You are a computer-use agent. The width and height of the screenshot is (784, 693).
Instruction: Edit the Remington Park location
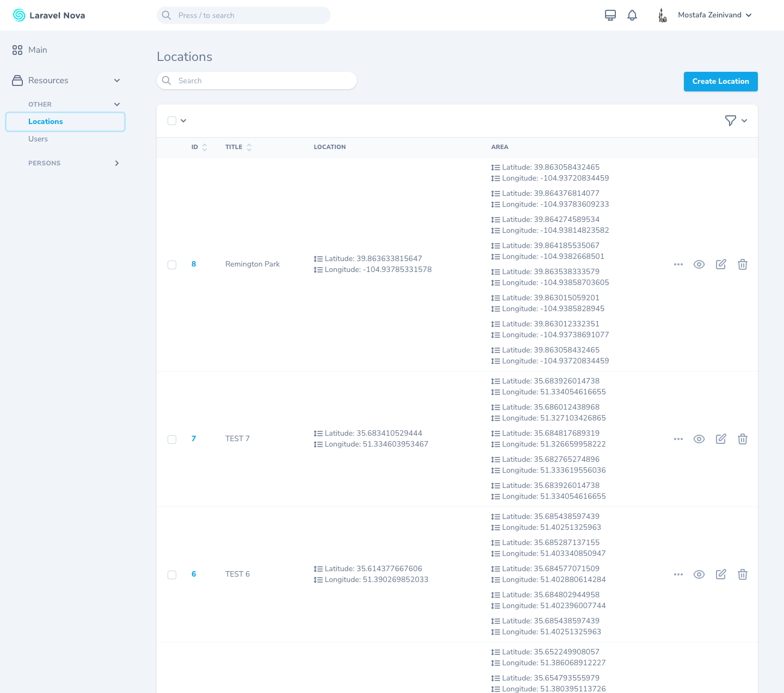(x=720, y=264)
